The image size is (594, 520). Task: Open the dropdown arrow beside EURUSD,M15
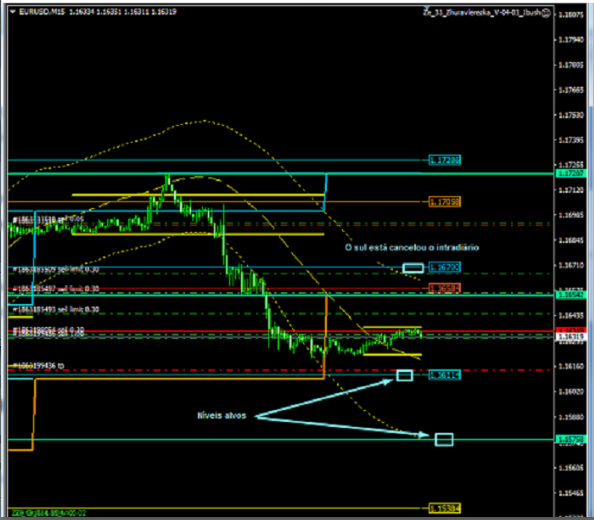coord(13,12)
